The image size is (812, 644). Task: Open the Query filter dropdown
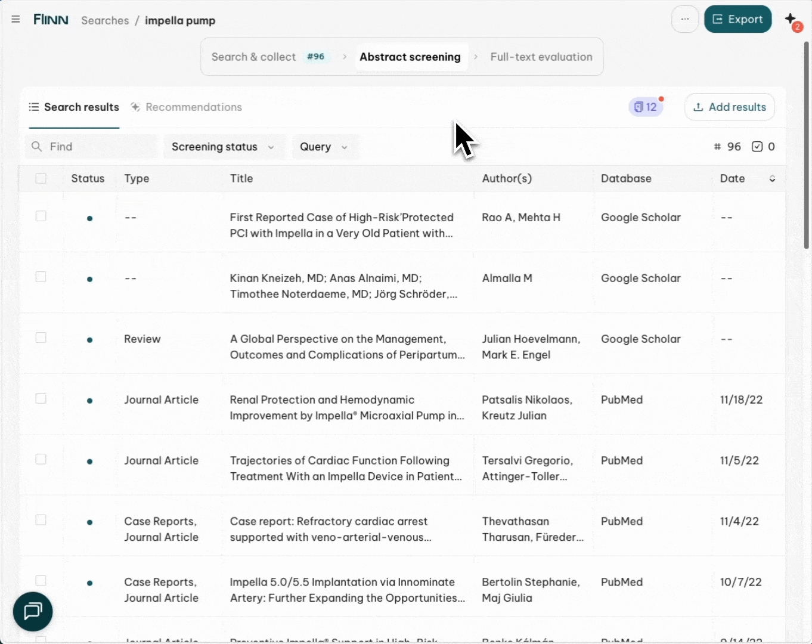point(324,147)
